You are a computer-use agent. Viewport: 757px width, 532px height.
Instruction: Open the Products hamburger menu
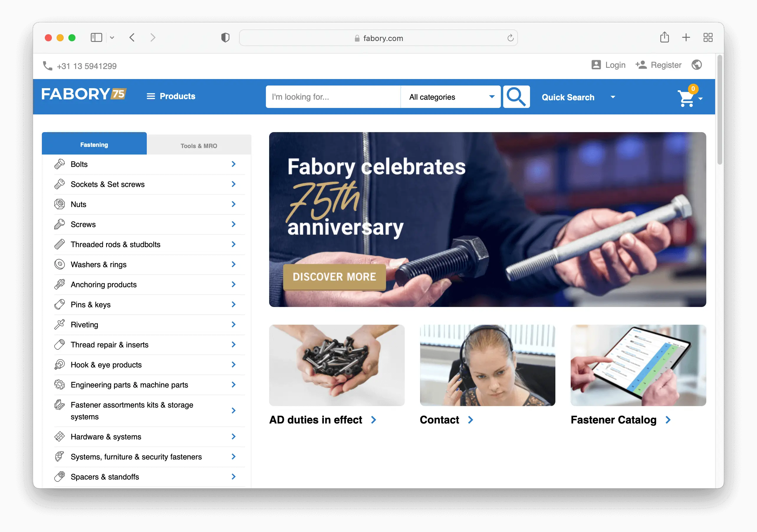pos(171,96)
